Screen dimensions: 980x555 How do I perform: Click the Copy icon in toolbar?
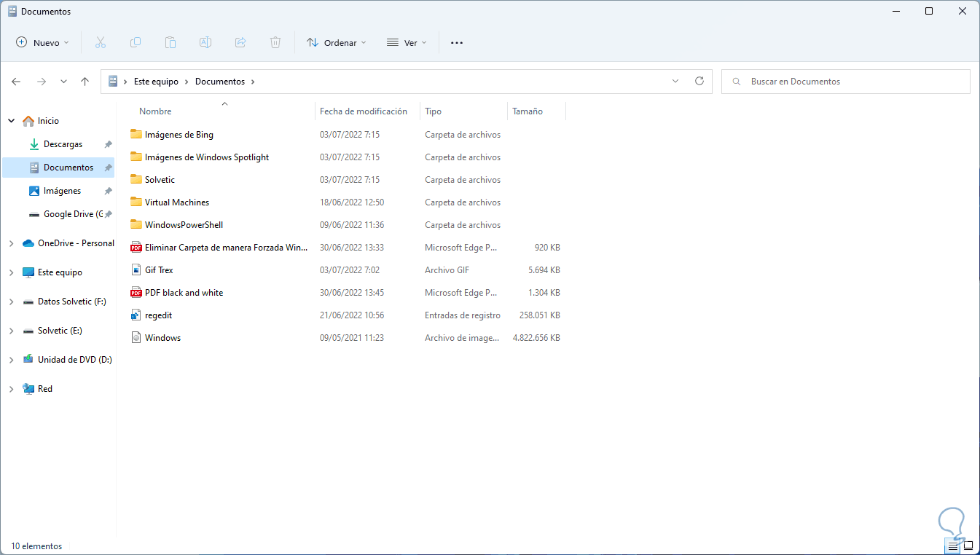coord(136,43)
